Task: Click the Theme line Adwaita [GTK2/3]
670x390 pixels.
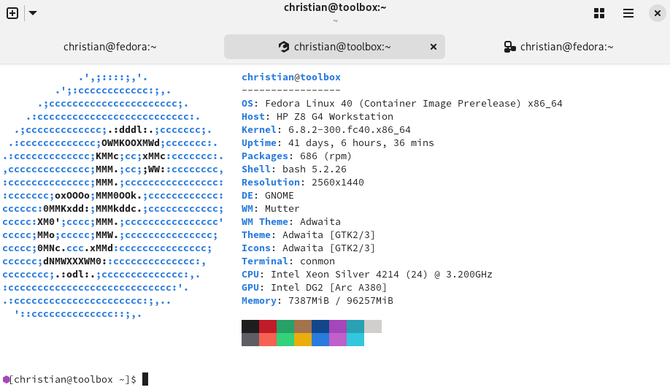Action: 308,235
